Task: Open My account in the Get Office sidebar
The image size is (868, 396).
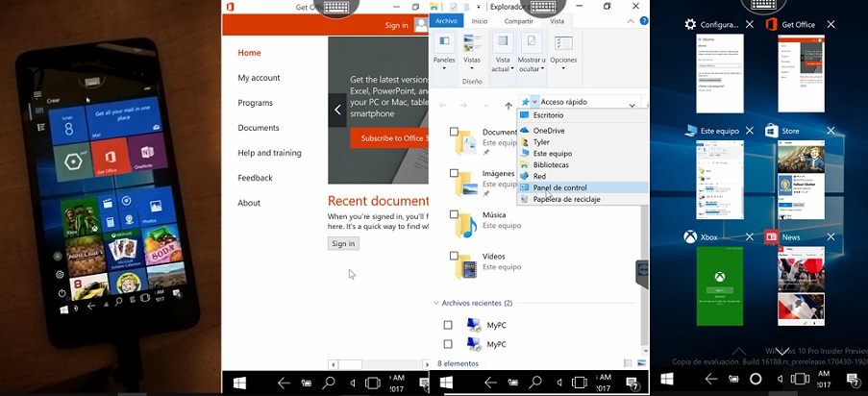Action: [259, 78]
